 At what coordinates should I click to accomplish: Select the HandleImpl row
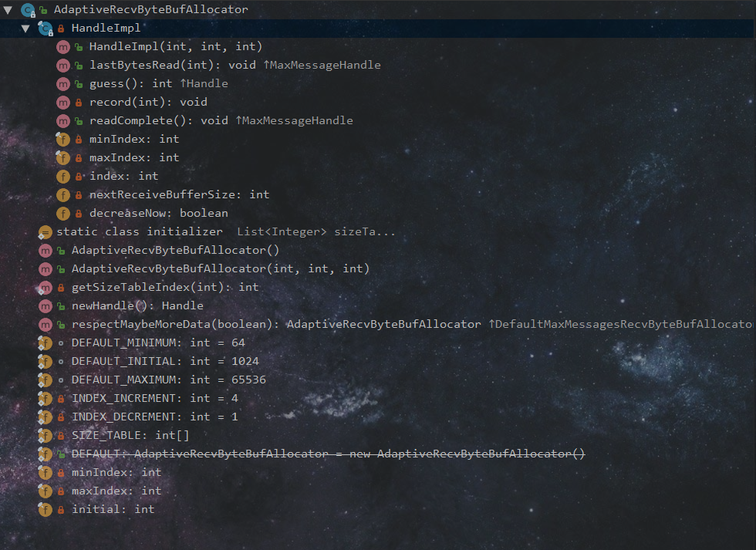click(x=378, y=29)
